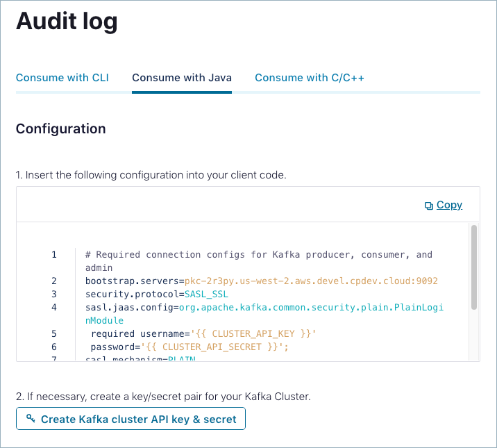
Task: Click the pkc-2r3py bootstrap server address value
Action: click(311, 281)
